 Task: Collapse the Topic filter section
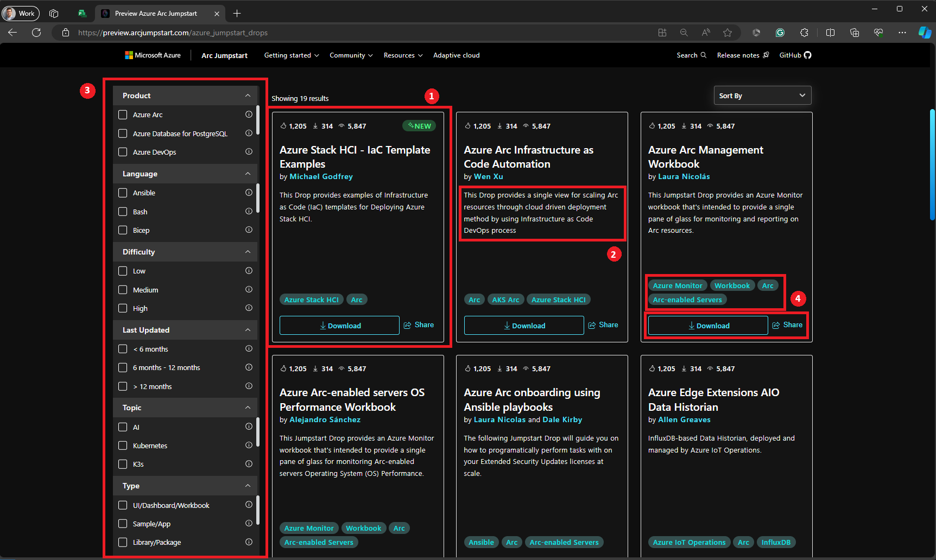[x=248, y=408]
